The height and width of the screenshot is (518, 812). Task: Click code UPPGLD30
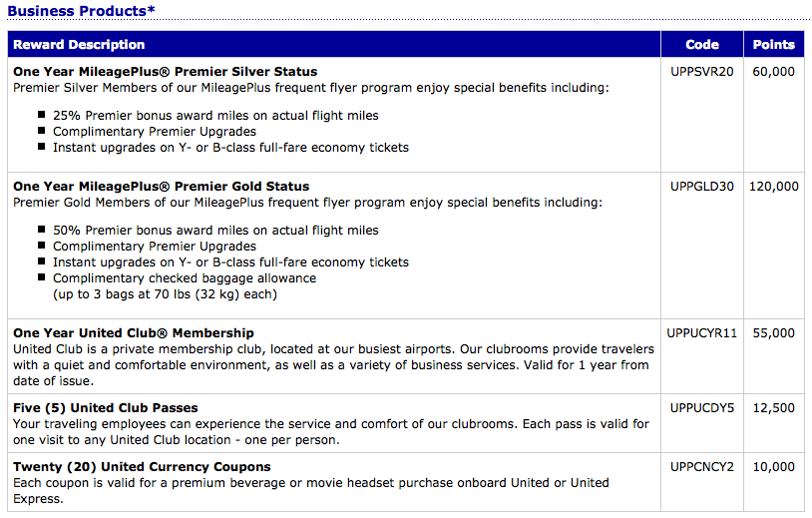coord(701,187)
